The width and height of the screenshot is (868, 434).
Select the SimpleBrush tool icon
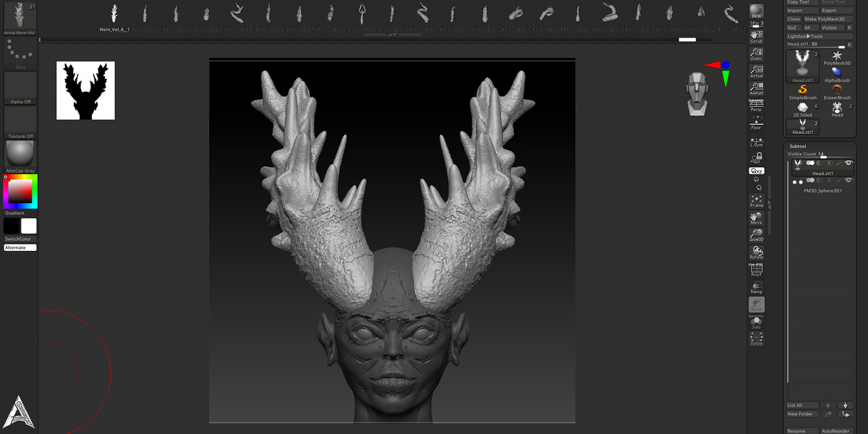pos(802,92)
